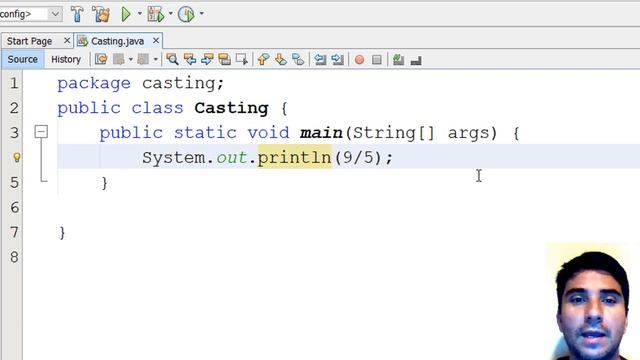Close the Start Page tab
Image resolution: width=640 pixels, height=360 pixels.
click(67, 41)
